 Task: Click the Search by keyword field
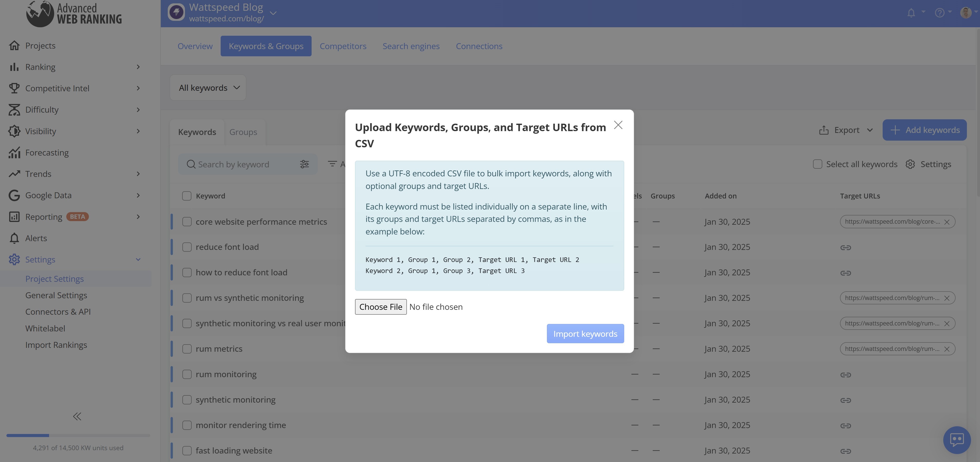tap(247, 164)
